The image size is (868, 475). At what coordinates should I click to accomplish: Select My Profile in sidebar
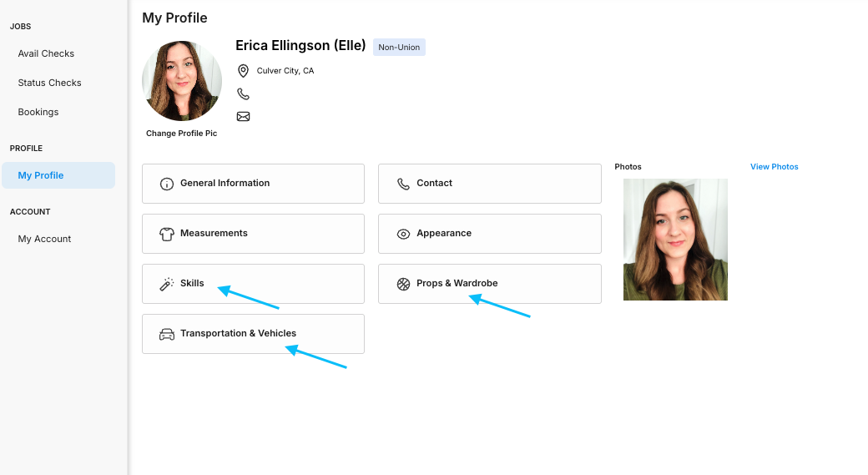[x=58, y=175]
